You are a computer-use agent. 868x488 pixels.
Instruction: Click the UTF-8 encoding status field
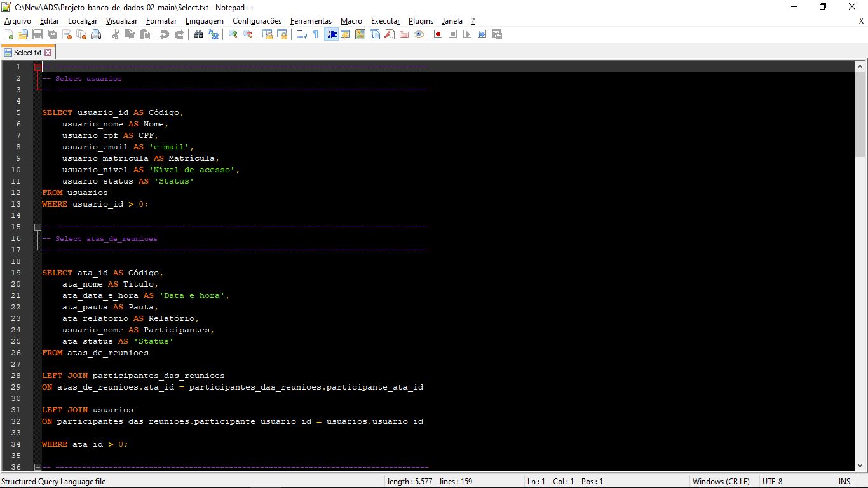773,482
